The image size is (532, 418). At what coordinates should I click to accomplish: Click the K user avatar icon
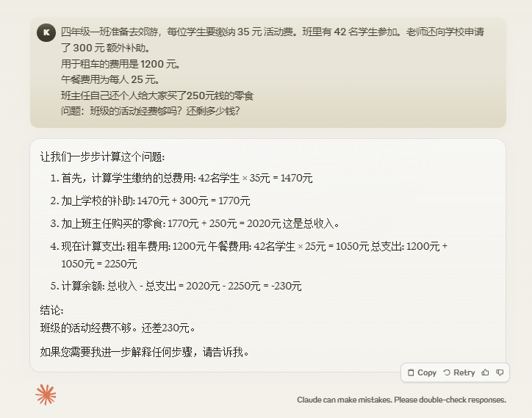click(x=46, y=32)
